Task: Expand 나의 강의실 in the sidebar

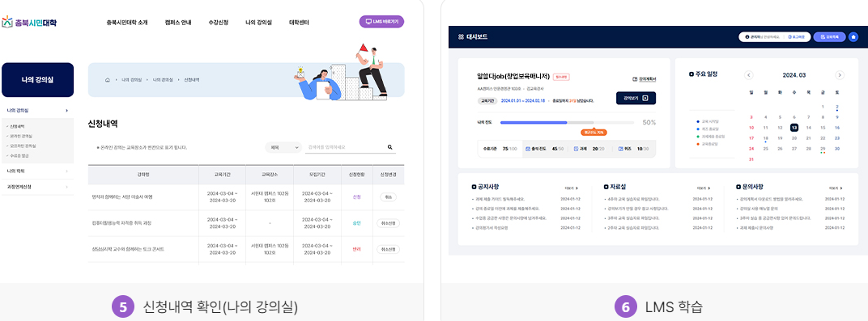Action: pos(37,111)
